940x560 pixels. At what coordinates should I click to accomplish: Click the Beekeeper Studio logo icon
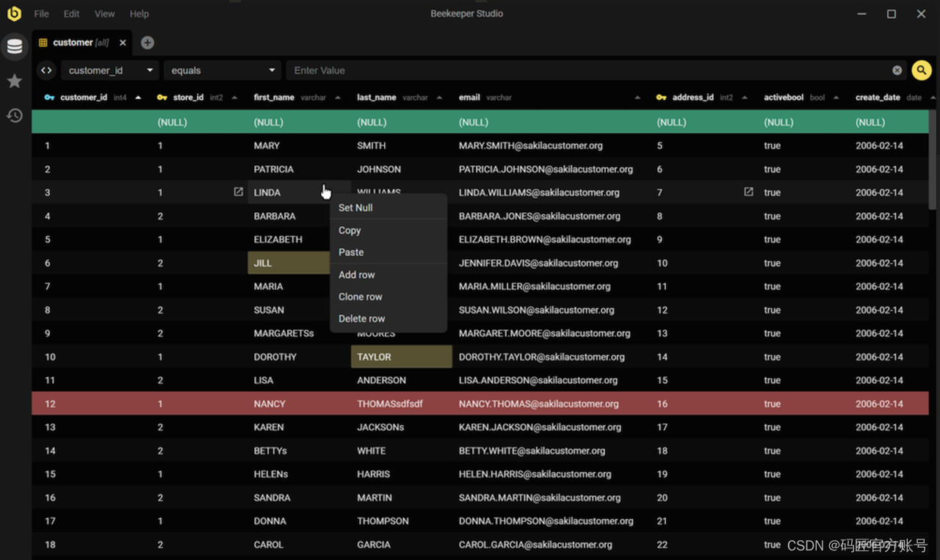14,13
